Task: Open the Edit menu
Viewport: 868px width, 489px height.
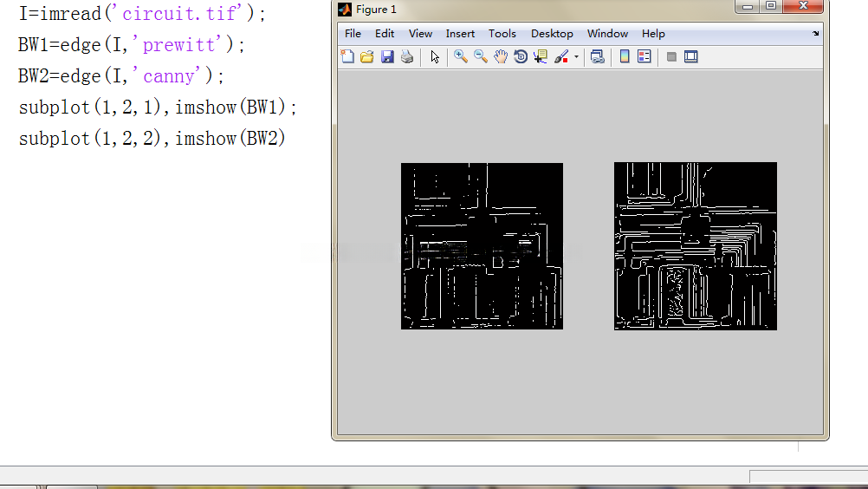Action: (384, 33)
